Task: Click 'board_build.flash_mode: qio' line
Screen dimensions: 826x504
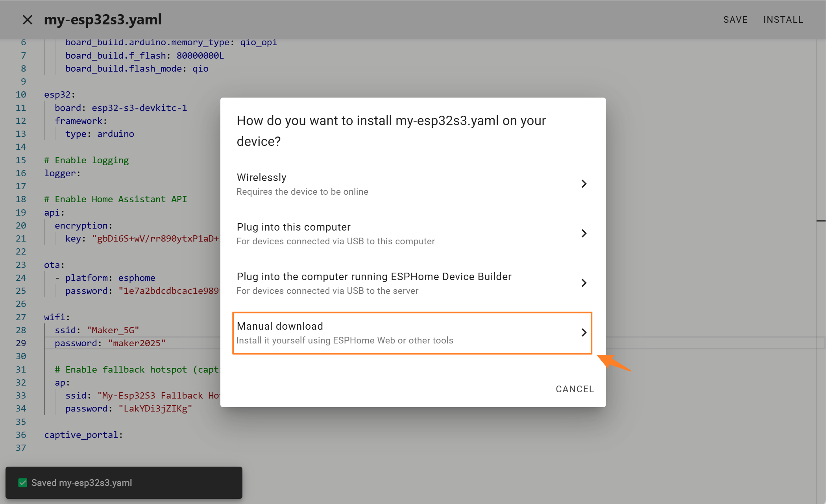Action: point(137,68)
